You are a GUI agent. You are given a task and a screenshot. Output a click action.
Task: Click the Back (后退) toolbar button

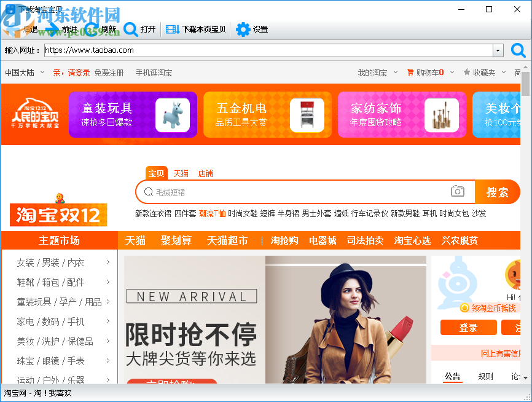click(x=21, y=30)
